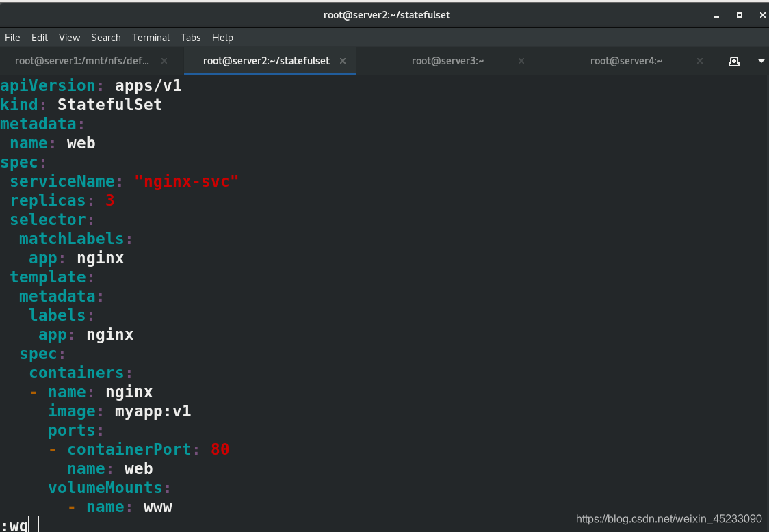Close the root@server4:~ tab

point(700,61)
